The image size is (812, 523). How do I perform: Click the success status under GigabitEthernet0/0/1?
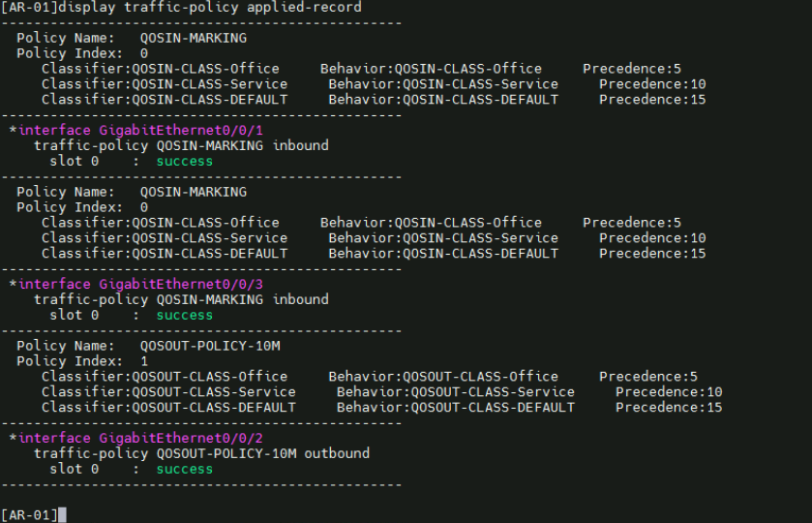pos(184,161)
